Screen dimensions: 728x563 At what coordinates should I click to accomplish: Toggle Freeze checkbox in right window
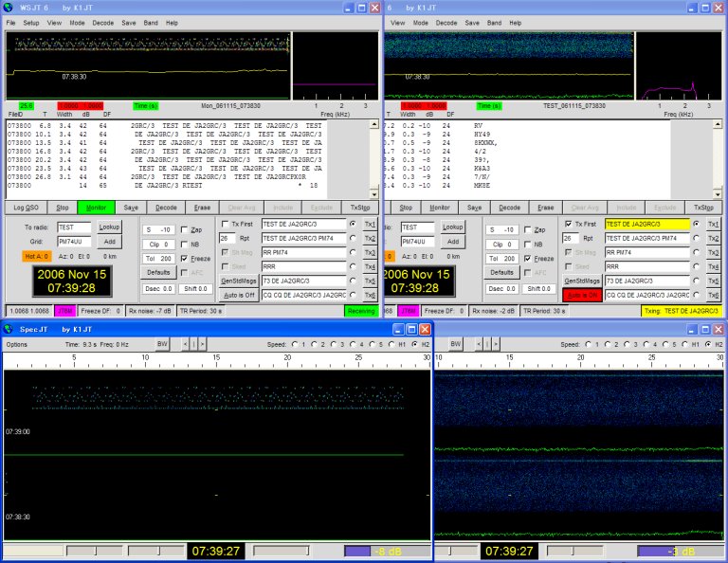[x=527, y=259]
